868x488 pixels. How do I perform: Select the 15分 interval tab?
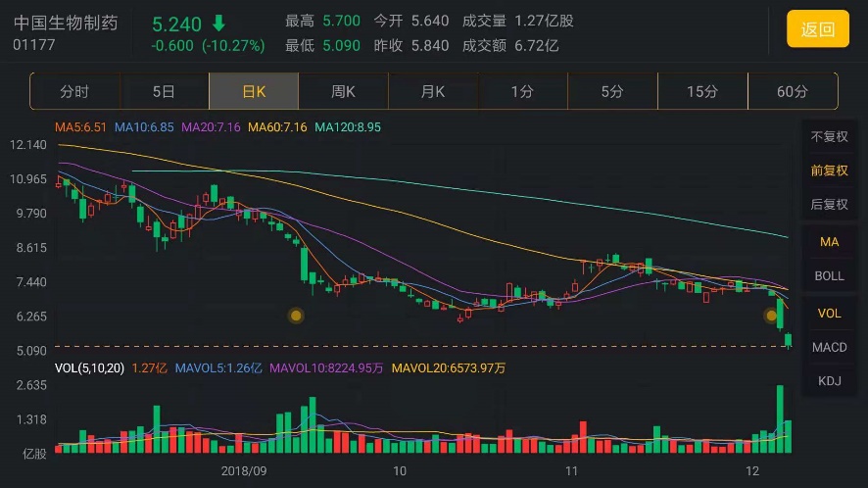coord(701,91)
